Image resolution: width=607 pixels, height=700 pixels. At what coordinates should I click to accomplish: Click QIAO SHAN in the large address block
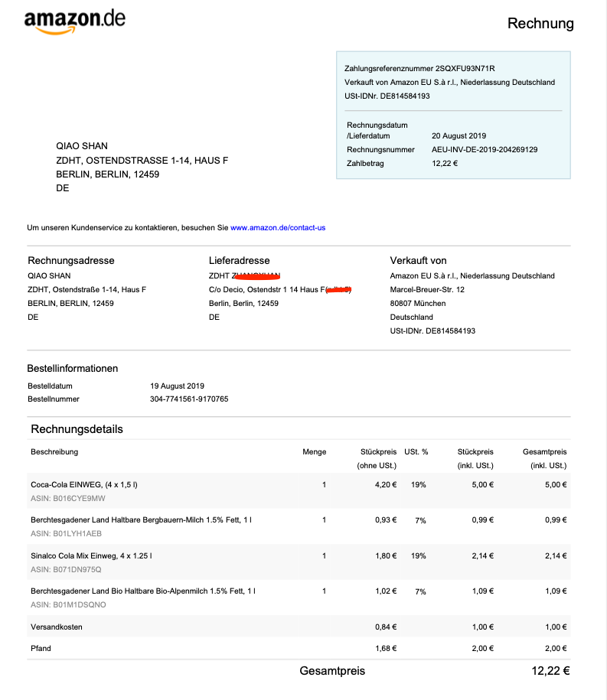pyautogui.click(x=82, y=146)
